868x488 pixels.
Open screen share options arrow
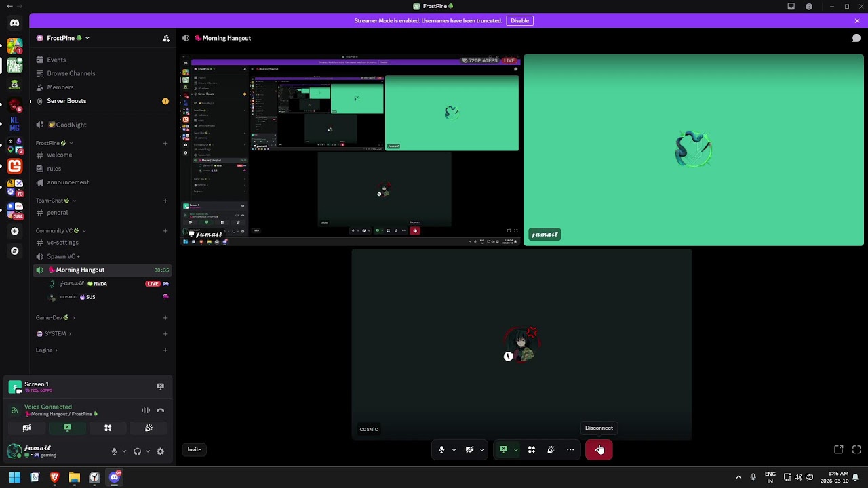coord(516,449)
